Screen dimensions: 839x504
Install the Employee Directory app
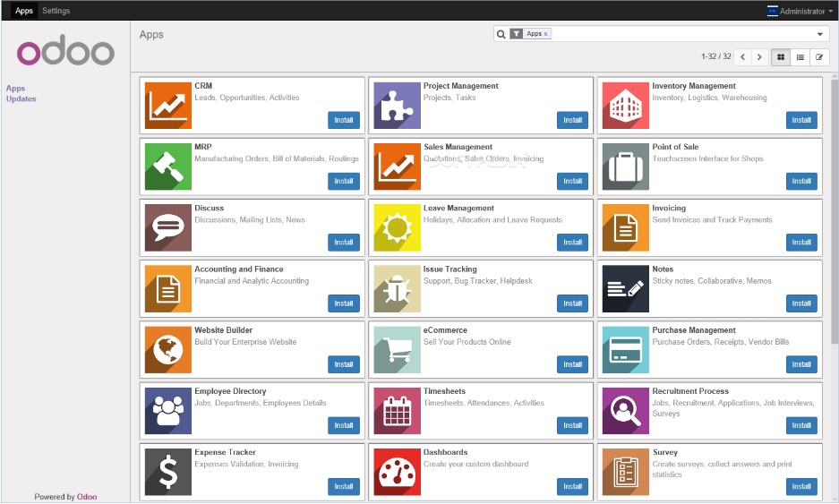point(344,425)
